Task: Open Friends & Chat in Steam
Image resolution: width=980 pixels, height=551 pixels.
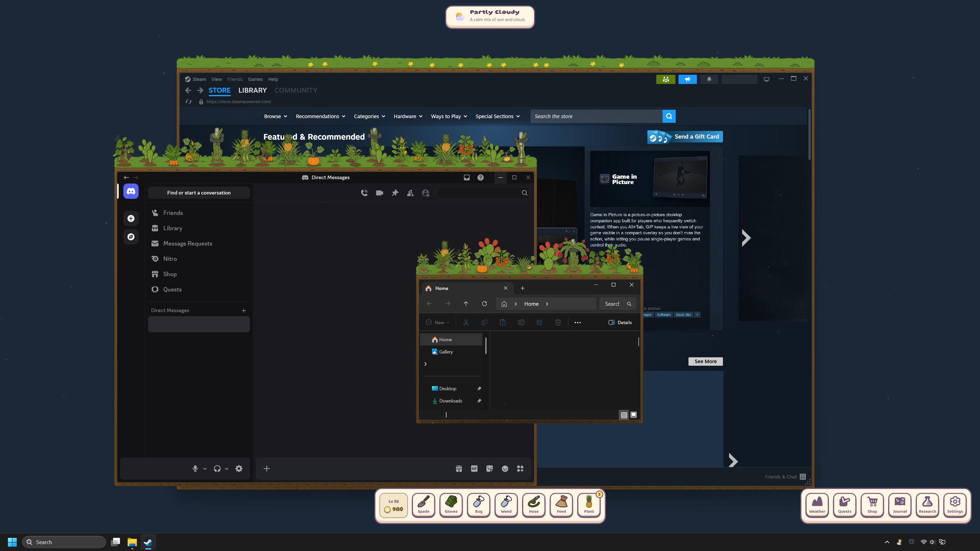Action: pyautogui.click(x=785, y=477)
